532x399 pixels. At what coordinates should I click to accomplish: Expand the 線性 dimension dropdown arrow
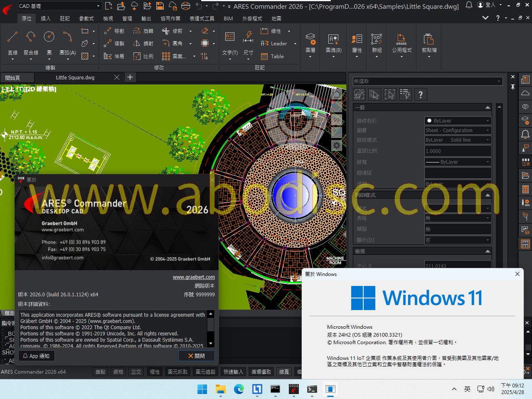pyautogui.click(x=289, y=31)
